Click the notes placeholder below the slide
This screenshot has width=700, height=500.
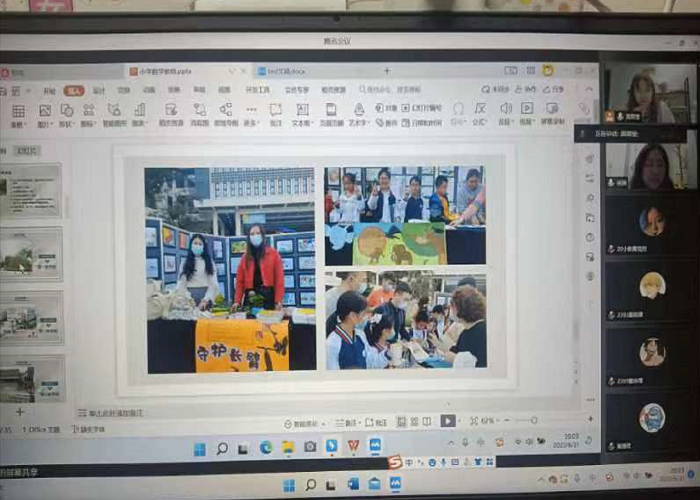[x=115, y=412]
